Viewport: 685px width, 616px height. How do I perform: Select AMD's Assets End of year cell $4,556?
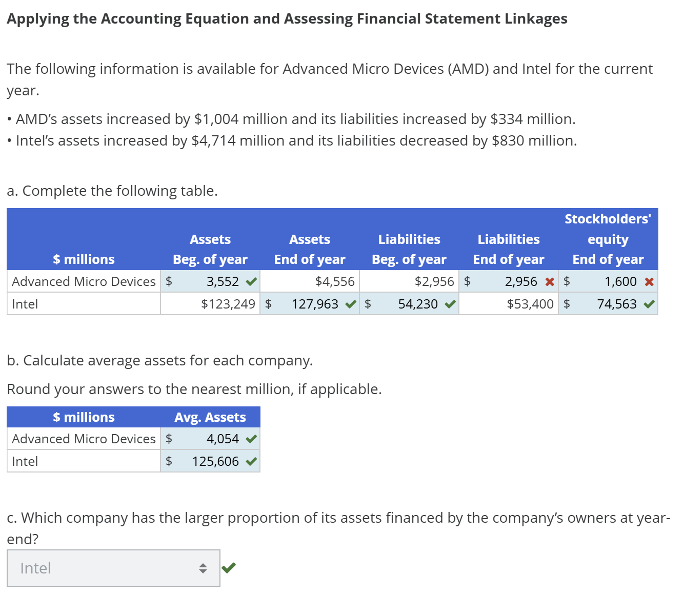(310, 281)
